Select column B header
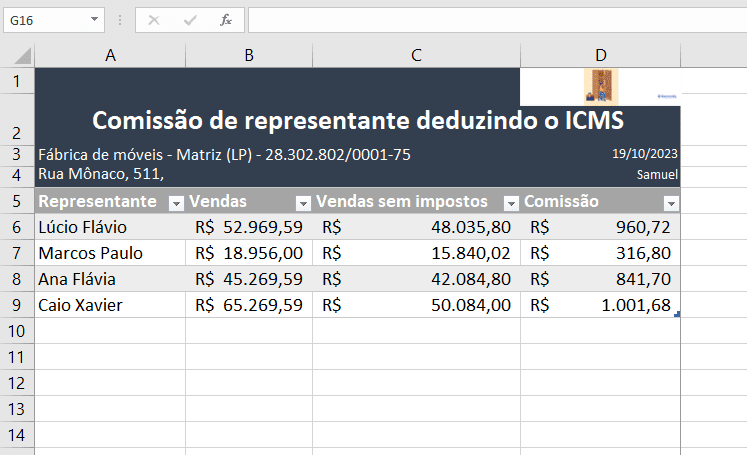The height and width of the screenshot is (455, 747). pyautogui.click(x=249, y=56)
